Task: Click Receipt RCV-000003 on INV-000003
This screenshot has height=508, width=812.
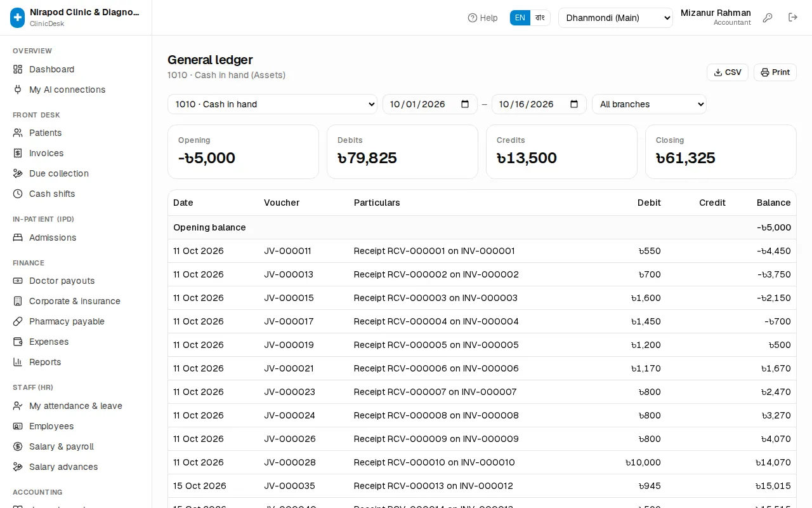Action: point(436,298)
